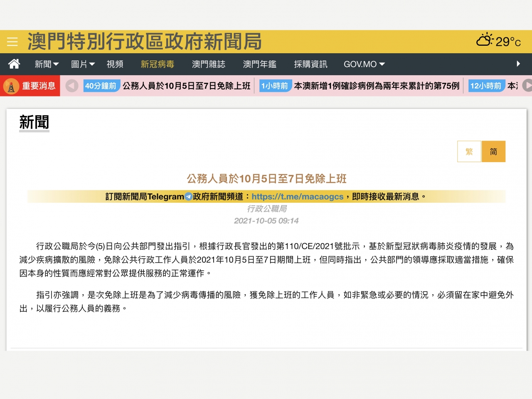Open ticker headline about 第75例 confirmed case
This screenshot has height=399, width=532.
pyautogui.click(x=377, y=86)
